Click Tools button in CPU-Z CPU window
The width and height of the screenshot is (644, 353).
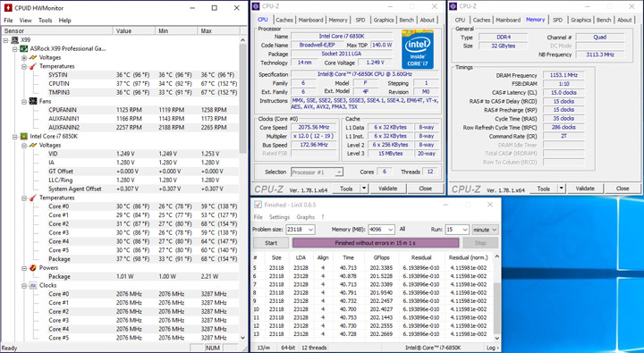click(x=346, y=189)
